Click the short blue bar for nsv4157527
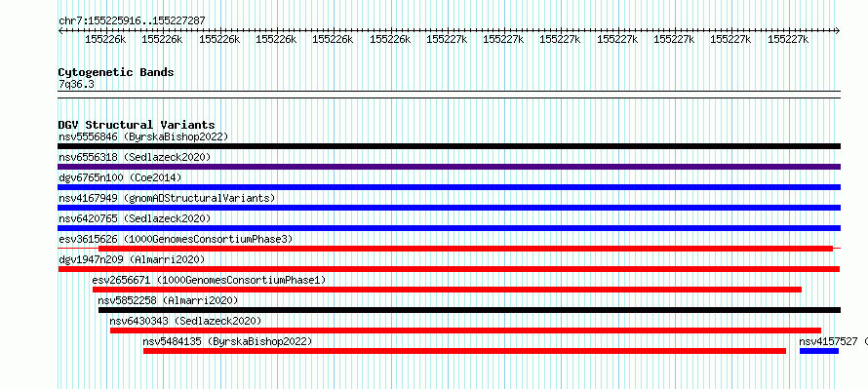The width and height of the screenshot is (868, 389). click(x=819, y=351)
